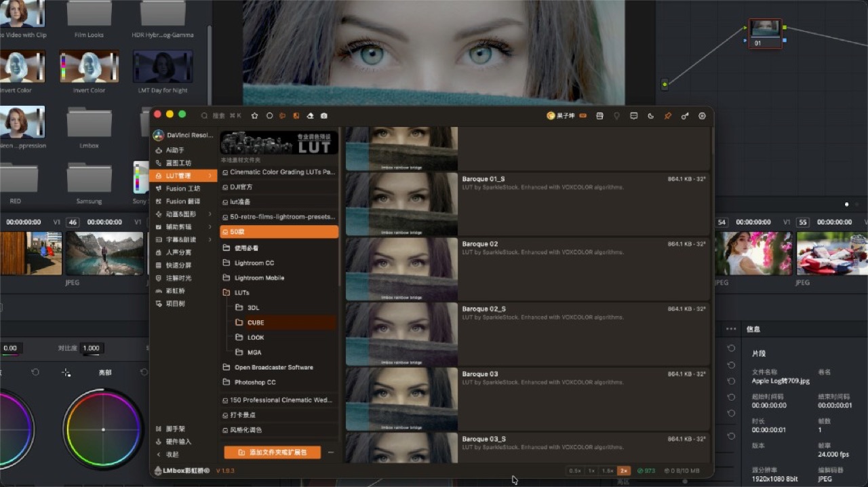This screenshot has height=487, width=868.
Task: Click the camera snapshot icon in LMbox toolbar
Action: point(324,116)
